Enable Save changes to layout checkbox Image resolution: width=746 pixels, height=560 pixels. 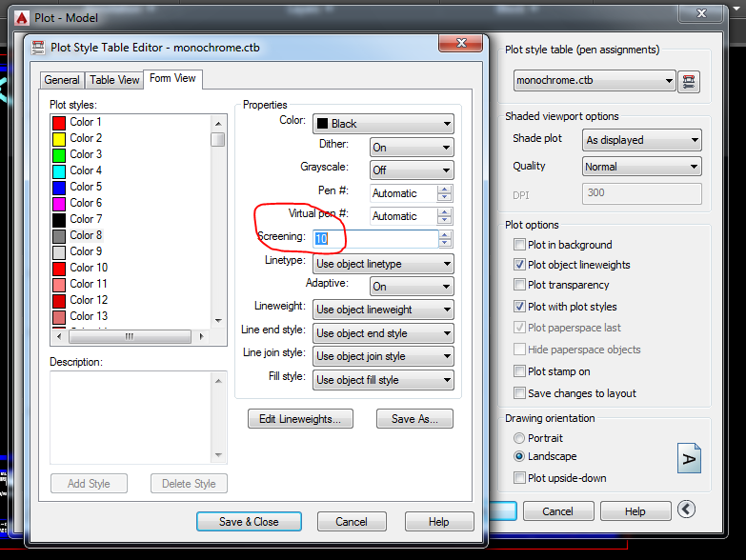(519, 392)
